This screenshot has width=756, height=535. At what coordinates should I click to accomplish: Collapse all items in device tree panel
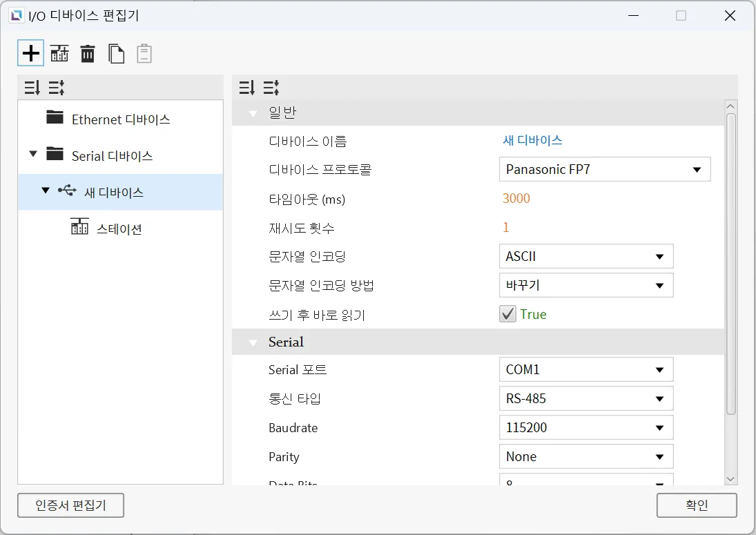(x=32, y=88)
